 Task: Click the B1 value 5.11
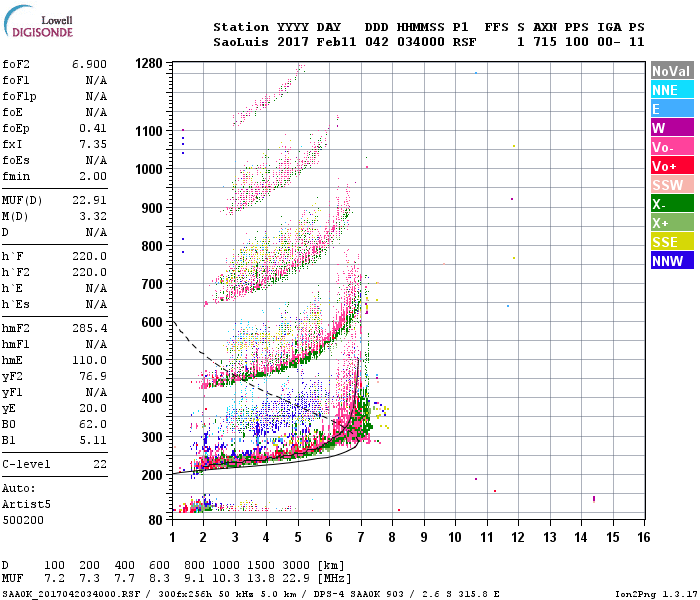click(93, 441)
